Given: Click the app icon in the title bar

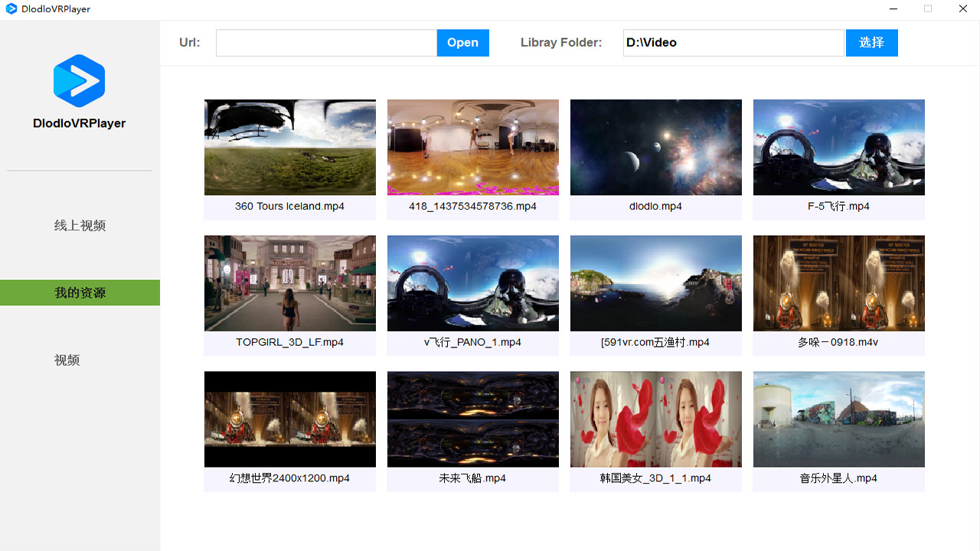Looking at the screenshot, I should click(11, 9).
